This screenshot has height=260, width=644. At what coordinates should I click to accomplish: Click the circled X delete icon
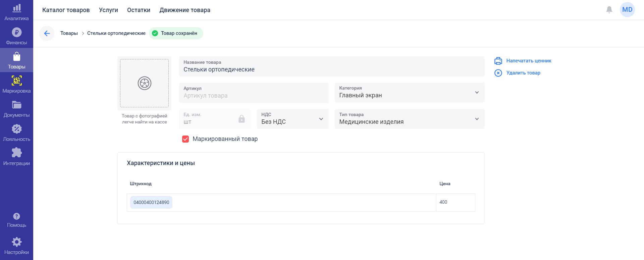(x=498, y=73)
